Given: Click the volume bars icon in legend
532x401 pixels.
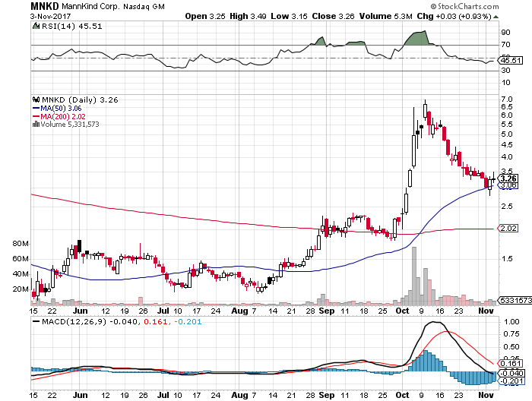Looking at the screenshot, I should pos(36,124).
